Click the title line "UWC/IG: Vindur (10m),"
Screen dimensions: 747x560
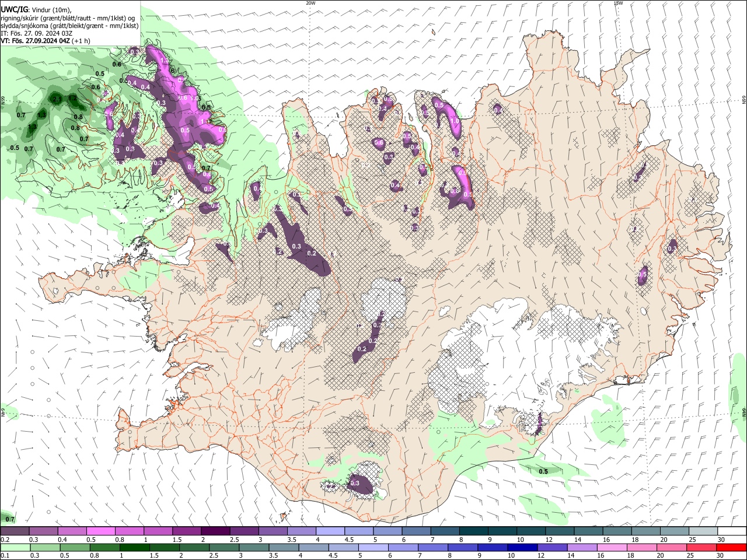point(36,9)
